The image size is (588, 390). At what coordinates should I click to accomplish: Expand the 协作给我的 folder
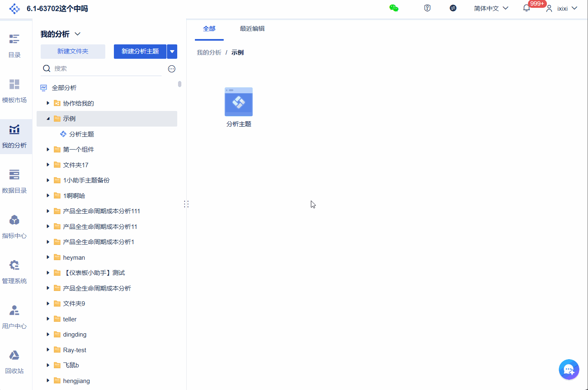pos(48,103)
